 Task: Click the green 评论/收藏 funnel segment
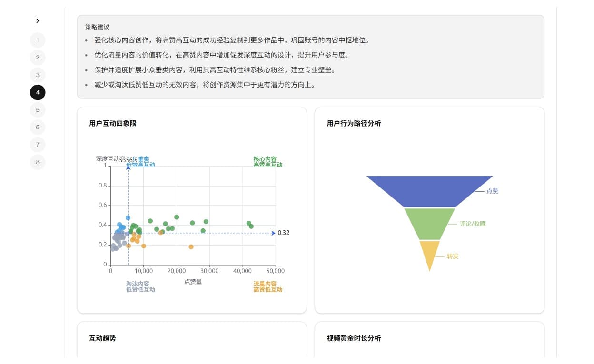pos(429,224)
